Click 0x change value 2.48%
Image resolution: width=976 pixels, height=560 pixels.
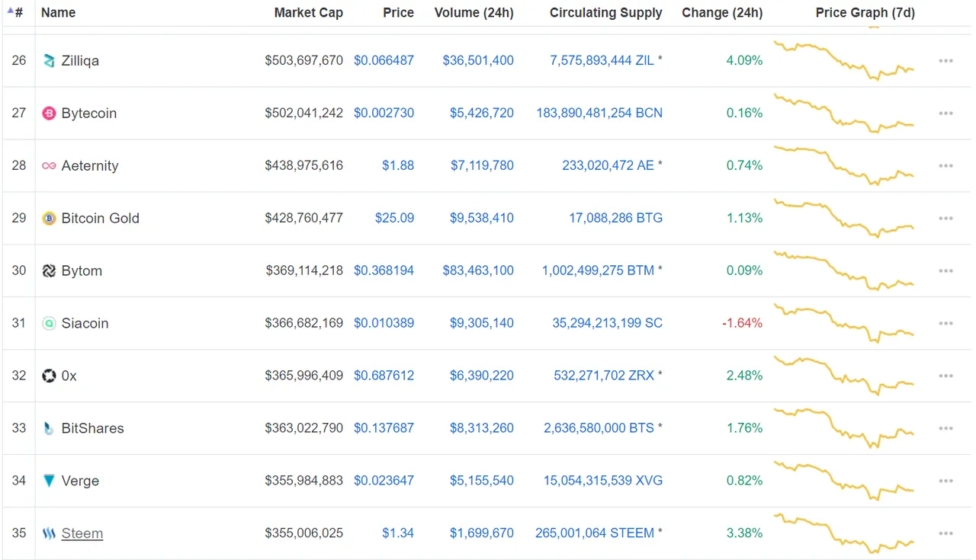pyautogui.click(x=744, y=376)
